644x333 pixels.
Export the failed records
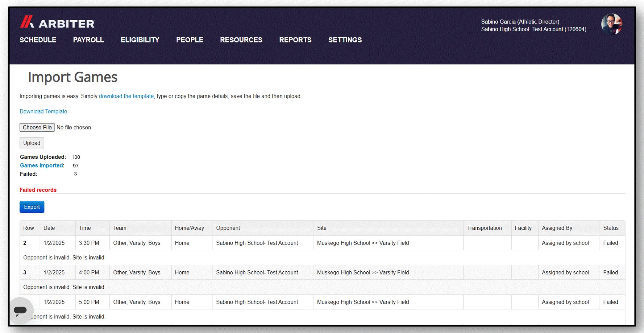[32, 207]
